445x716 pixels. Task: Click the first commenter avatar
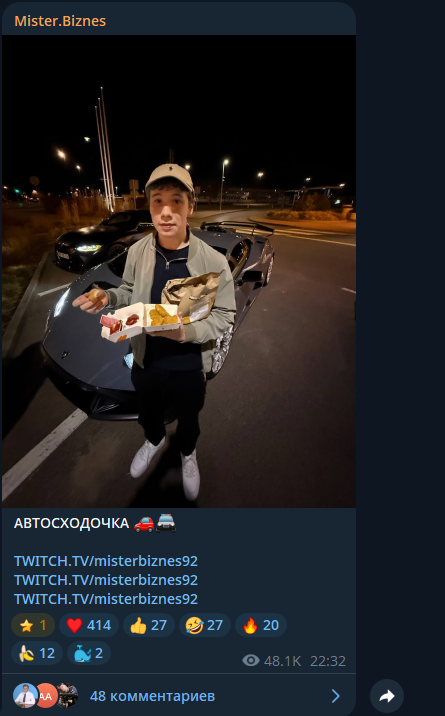(25, 695)
